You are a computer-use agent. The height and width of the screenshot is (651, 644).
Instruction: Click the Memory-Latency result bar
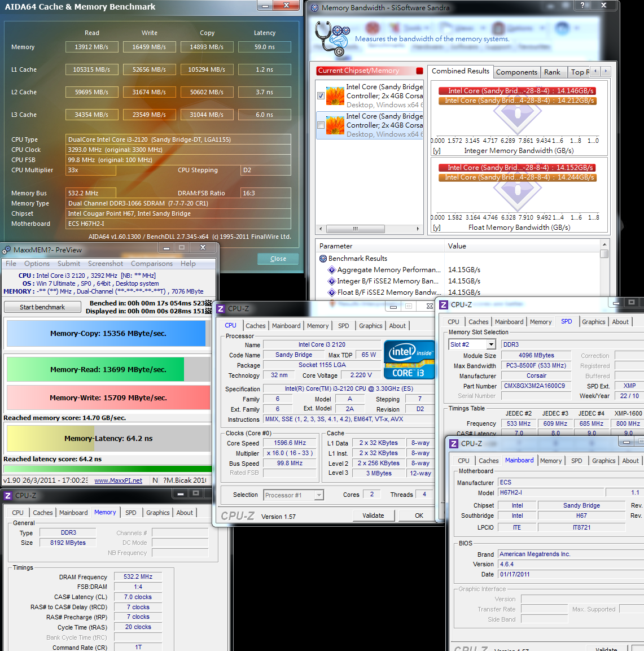[108, 439]
